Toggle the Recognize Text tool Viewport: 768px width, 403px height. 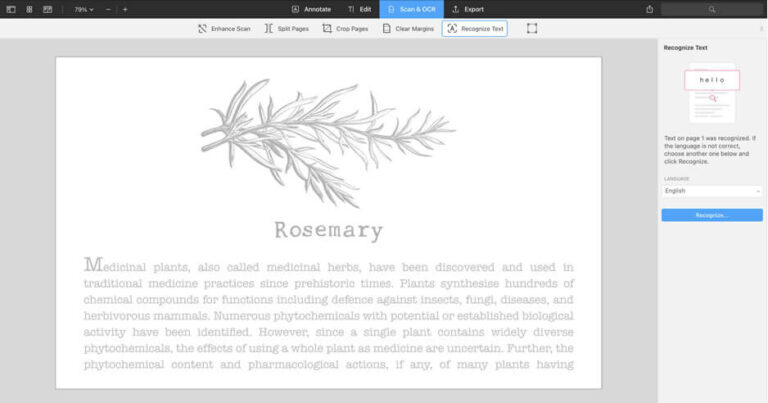click(475, 29)
